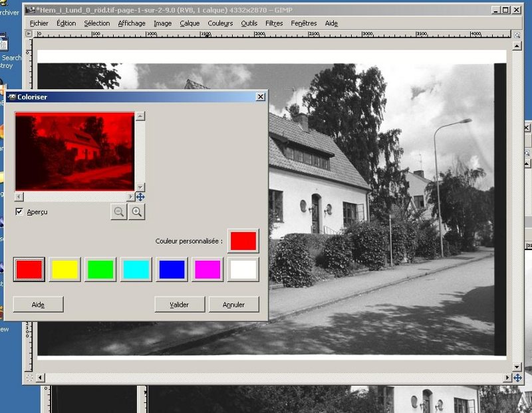This screenshot has width=532, height=413.
Task: Click the preview's vertical scrollbar down arrow
Action: (140, 188)
